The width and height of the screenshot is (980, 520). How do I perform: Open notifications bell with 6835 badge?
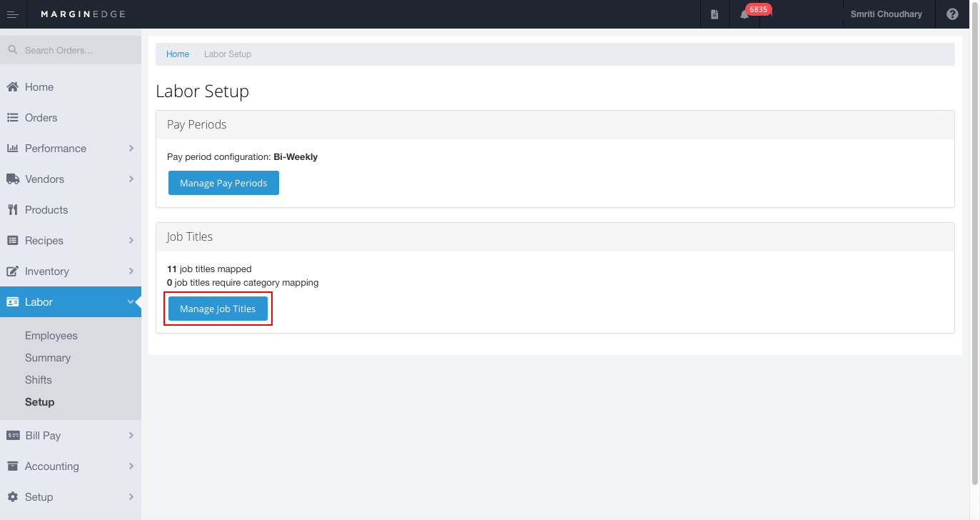744,14
